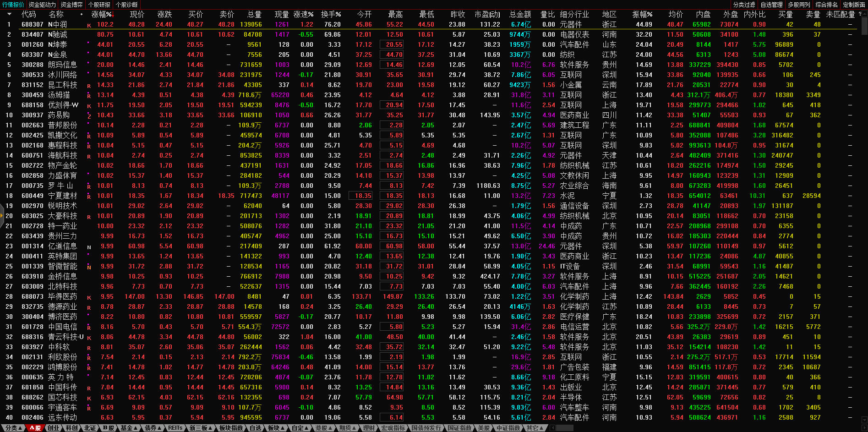The width and height of the screenshot is (868, 432).
Task: Click the scroll-down arrow on vertical scrollbar
Action: tap(864, 420)
